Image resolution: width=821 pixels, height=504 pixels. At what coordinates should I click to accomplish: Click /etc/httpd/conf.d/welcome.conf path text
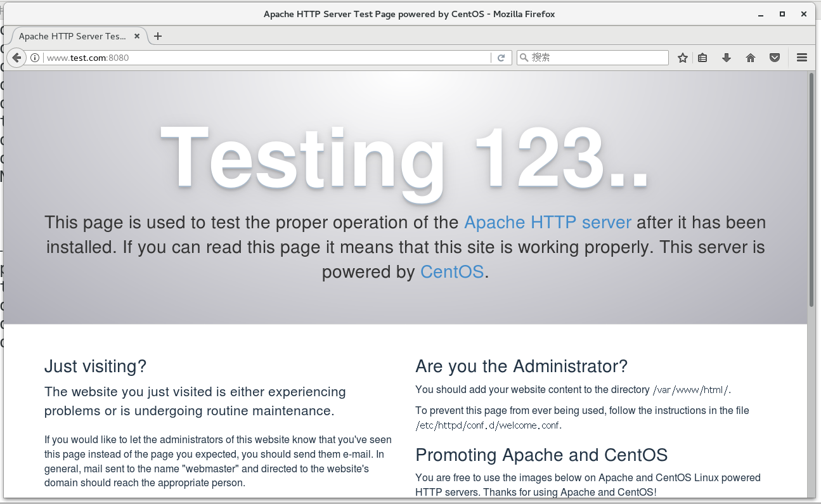pyautogui.click(x=488, y=425)
